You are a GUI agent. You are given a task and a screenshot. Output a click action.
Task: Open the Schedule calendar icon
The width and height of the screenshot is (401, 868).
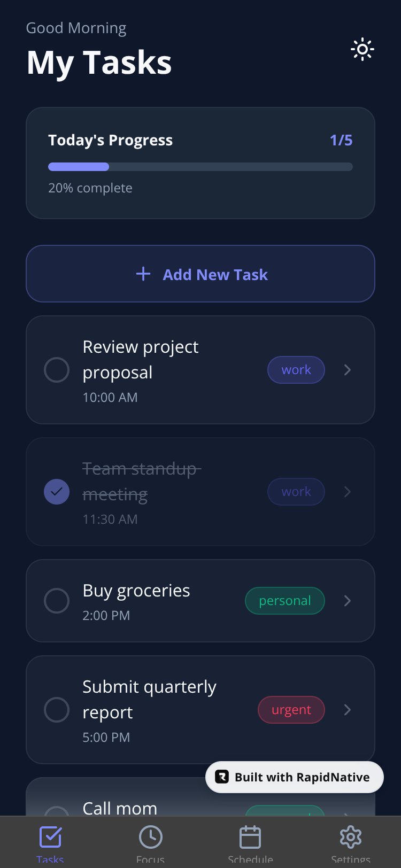point(250,837)
